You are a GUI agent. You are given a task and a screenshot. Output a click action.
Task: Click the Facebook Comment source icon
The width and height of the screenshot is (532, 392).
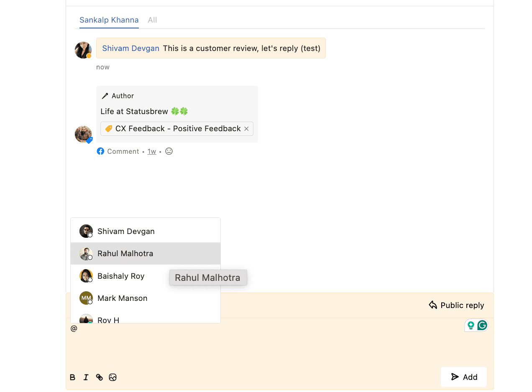coord(100,151)
